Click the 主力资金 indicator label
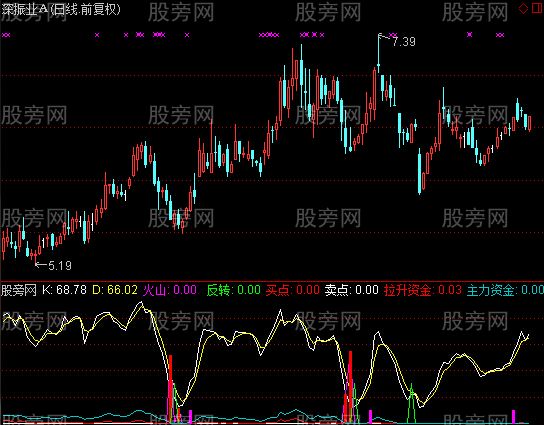 click(505, 290)
